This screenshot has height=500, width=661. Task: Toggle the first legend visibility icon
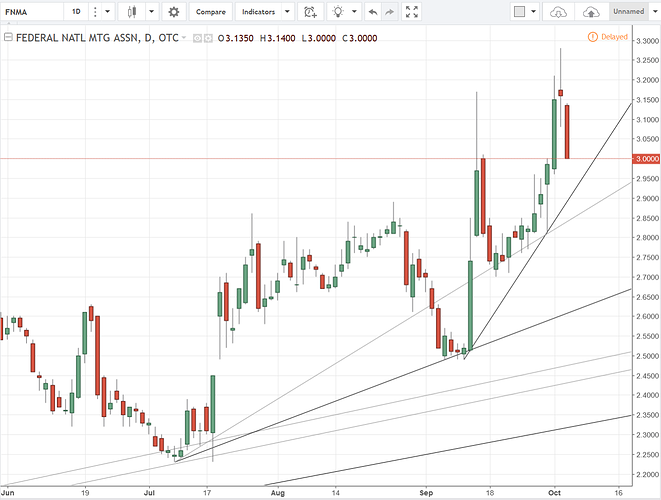197,38
